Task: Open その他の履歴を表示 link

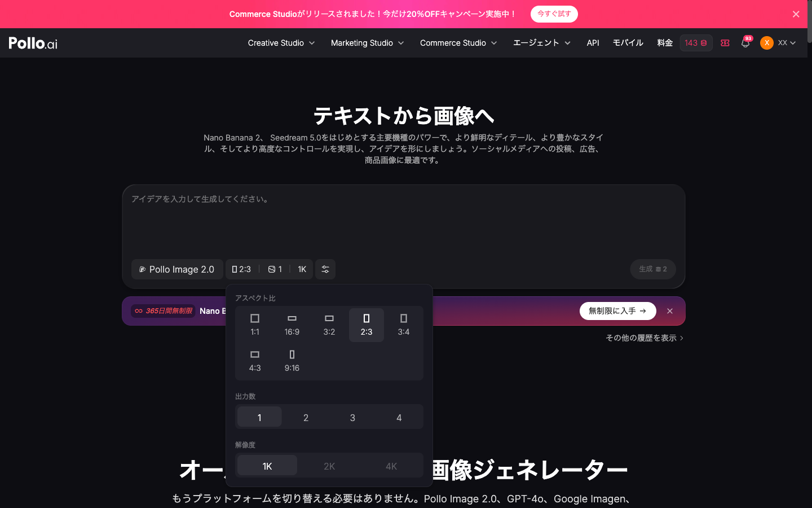Action: (x=645, y=338)
